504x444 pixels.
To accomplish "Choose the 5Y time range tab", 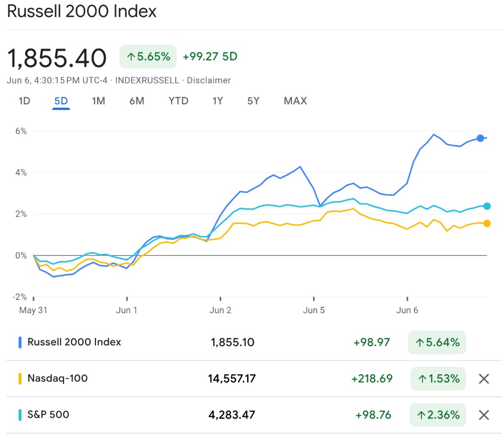I will click(253, 101).
